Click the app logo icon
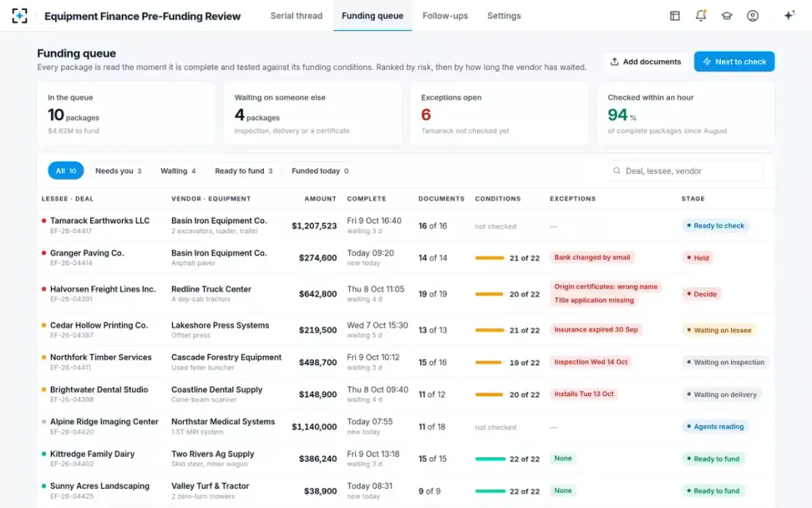This screenshot has width=812, height=508. pyautogui.click(x=20, y=16)
